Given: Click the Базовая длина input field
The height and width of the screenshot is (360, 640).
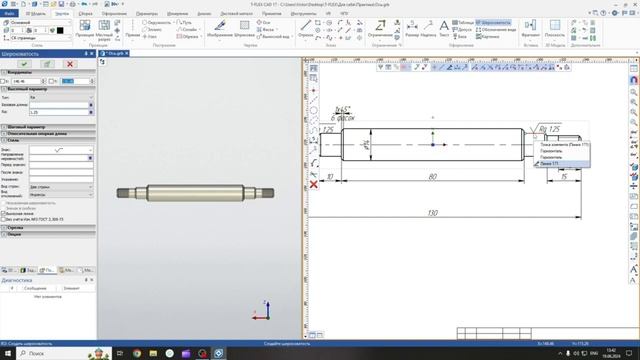Looking at the screenshot, I should (x=59, y=105).
